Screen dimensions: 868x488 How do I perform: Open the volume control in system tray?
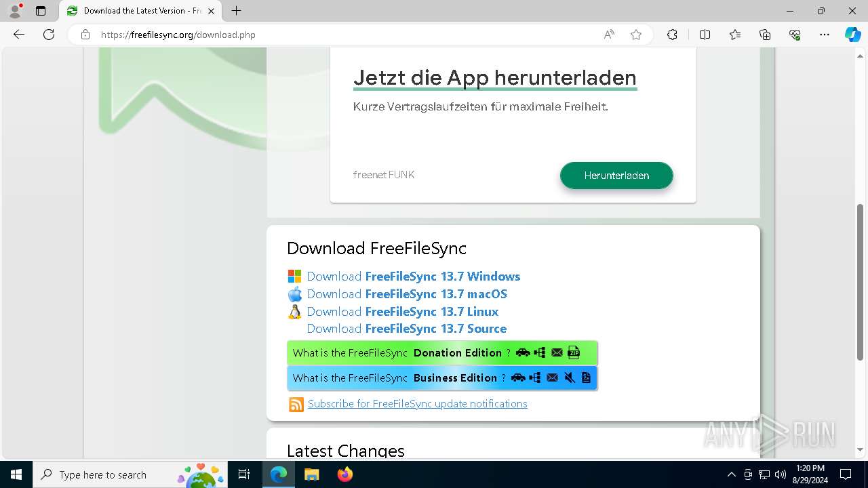click(x=780, y=474)
